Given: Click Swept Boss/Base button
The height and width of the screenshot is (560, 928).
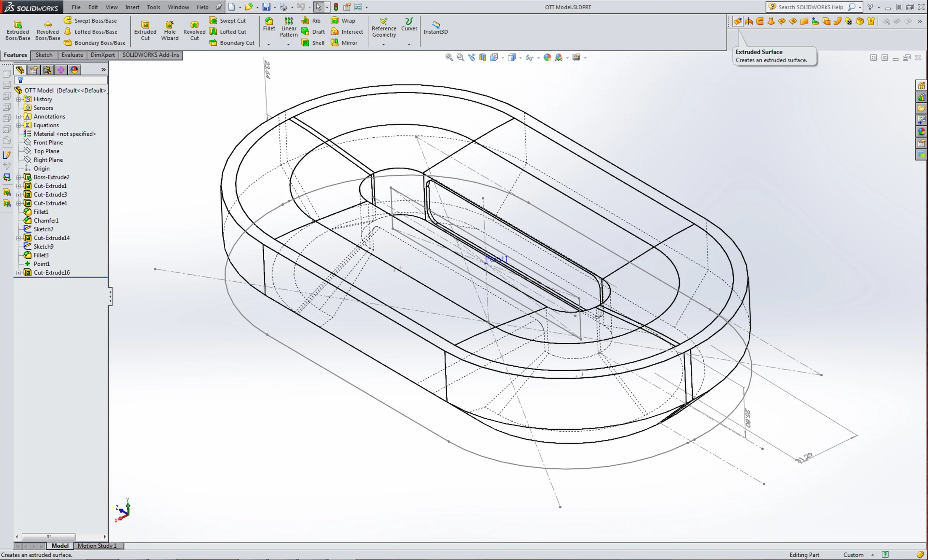Looking at the screenshot, I should (x=91, y=21).
